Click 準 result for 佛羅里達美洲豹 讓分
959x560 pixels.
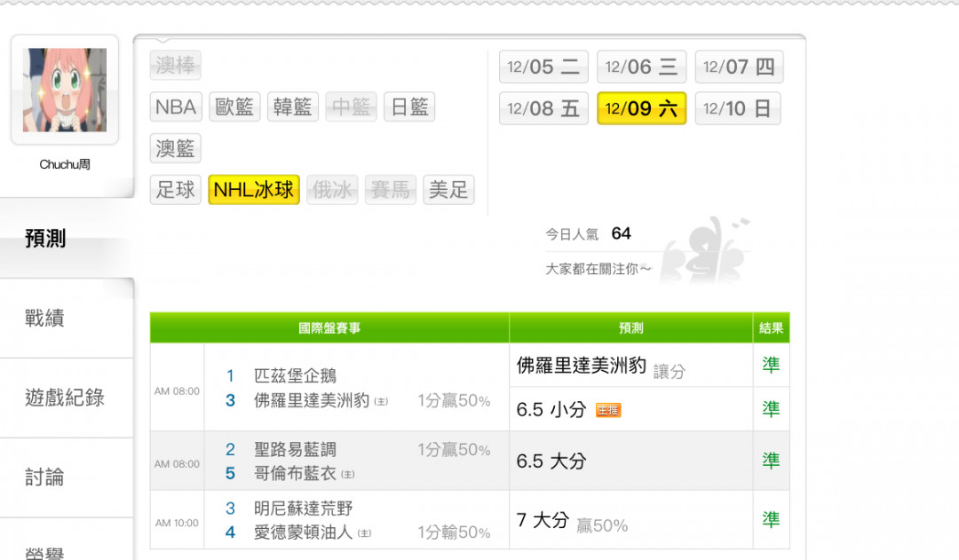click(771, 365)
